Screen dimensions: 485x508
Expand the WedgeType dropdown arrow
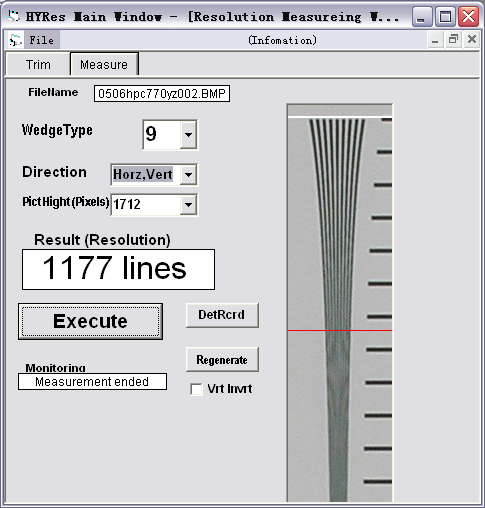click(x=188, y=135)
